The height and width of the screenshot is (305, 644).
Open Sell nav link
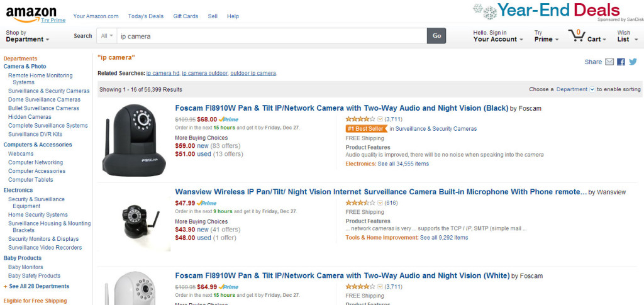(213, 16)
